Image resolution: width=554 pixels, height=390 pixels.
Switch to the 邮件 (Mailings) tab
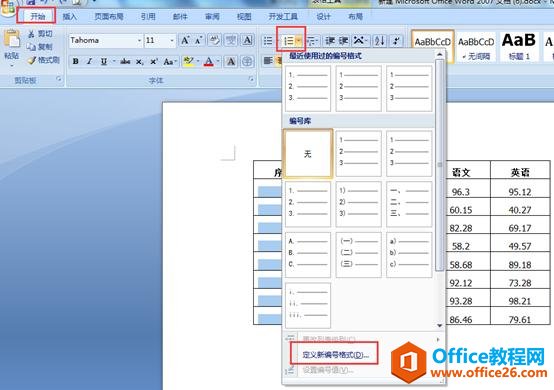pos(180,16)
